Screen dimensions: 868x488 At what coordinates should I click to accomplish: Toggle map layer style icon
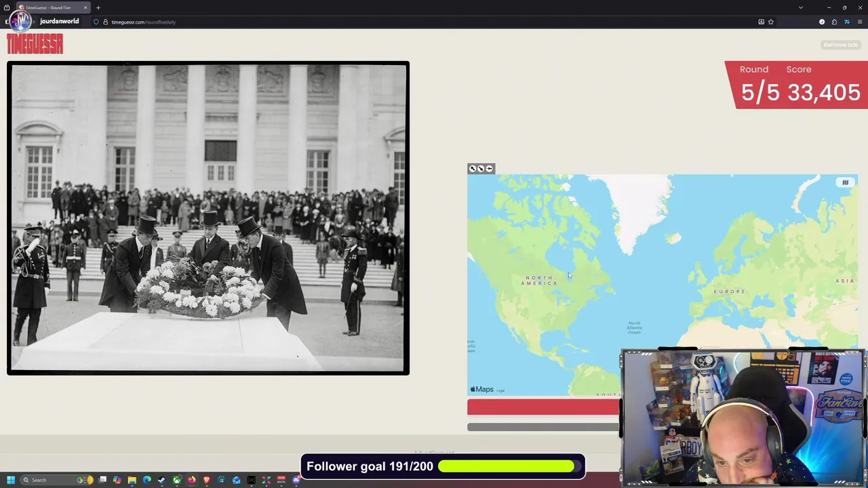coord(845,182)
